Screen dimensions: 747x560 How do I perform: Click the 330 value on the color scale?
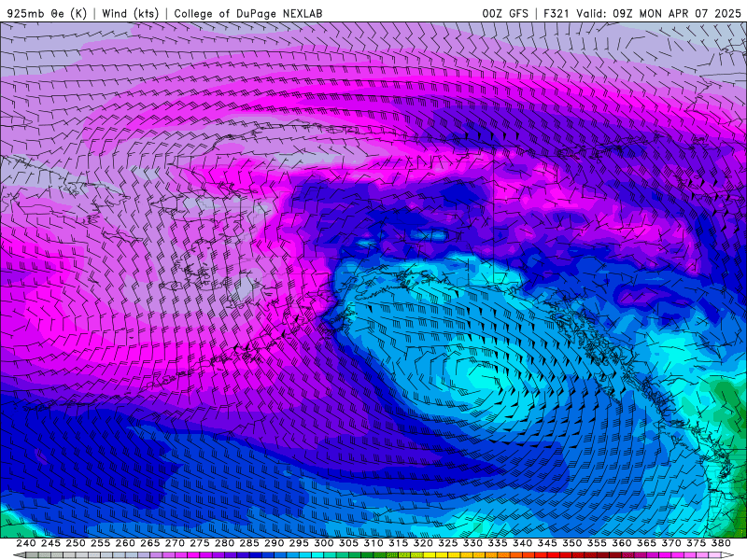click(472, 543)
